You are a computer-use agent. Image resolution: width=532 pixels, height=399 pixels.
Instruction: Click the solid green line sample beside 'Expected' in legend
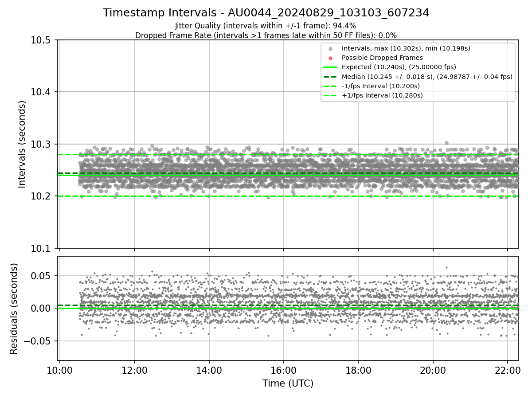point(330,67)
